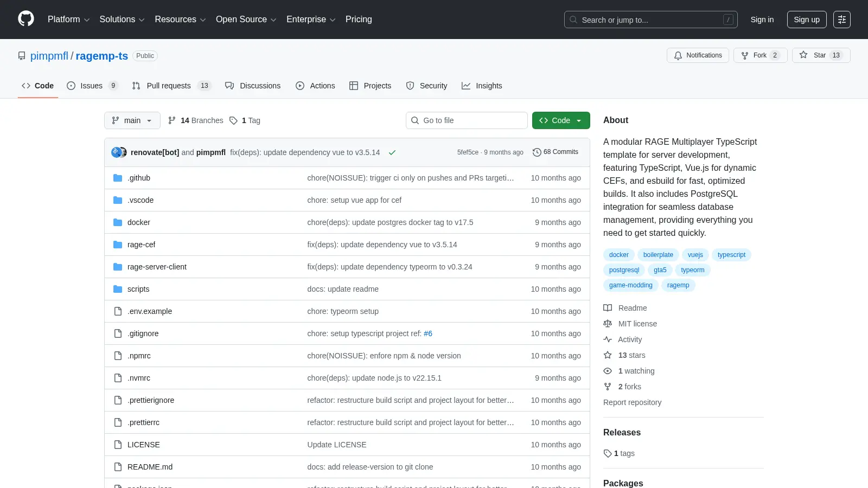Click the Sign up button

click(x=807, y=20)
